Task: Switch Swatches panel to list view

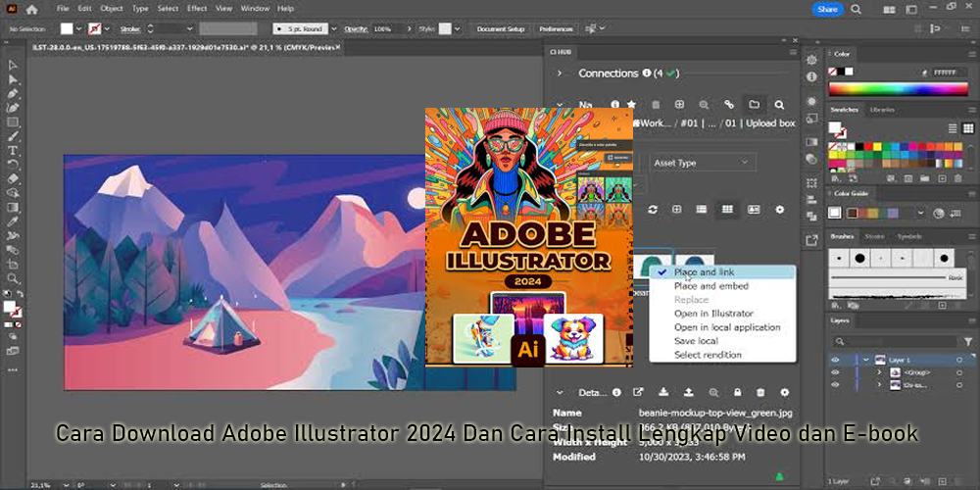Action: 953,128
